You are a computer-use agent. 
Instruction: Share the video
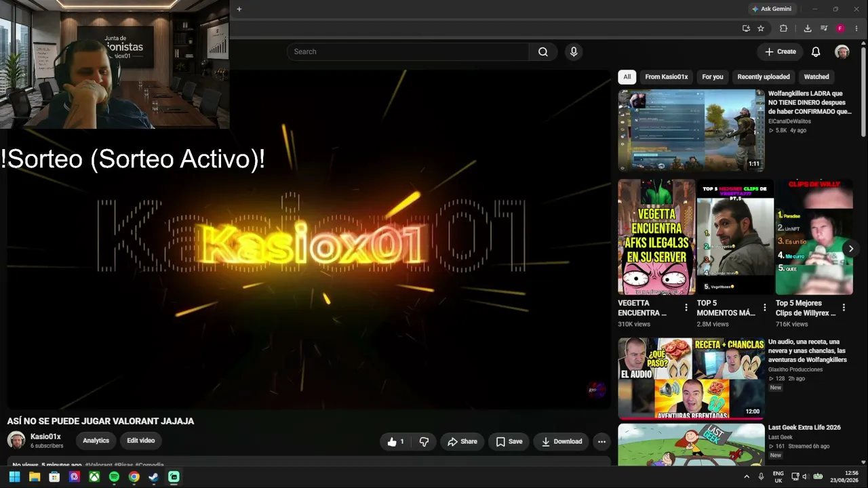click(462, 442)
